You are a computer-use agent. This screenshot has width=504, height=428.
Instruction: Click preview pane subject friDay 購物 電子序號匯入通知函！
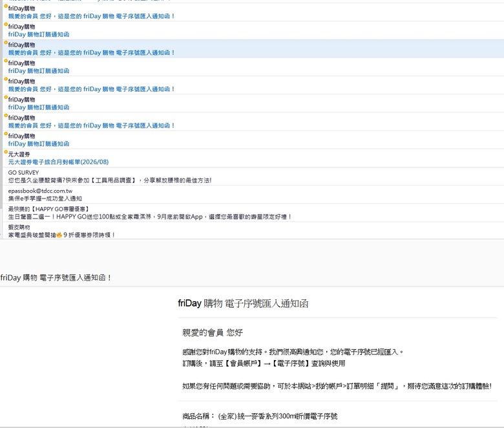(x=56, y=277)
